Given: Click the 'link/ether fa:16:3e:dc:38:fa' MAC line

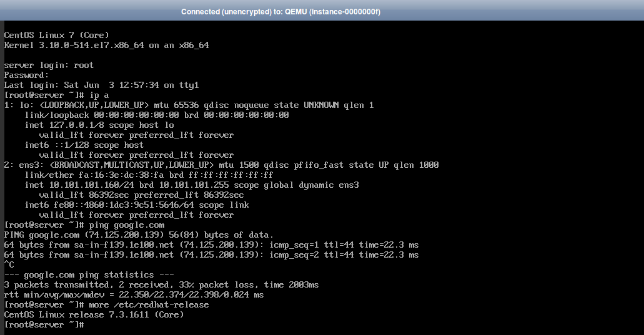Looking at the screenshot, I should point(149,175).
